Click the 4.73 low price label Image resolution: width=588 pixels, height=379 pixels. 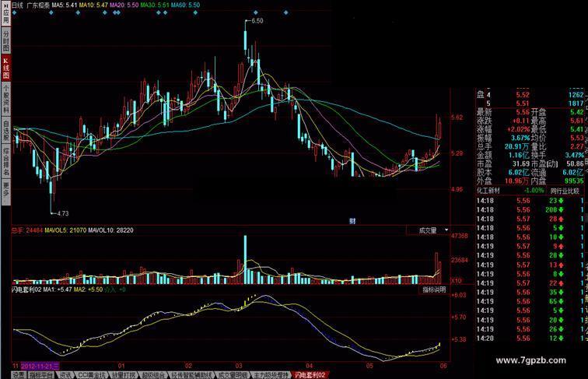click(63, 213)
